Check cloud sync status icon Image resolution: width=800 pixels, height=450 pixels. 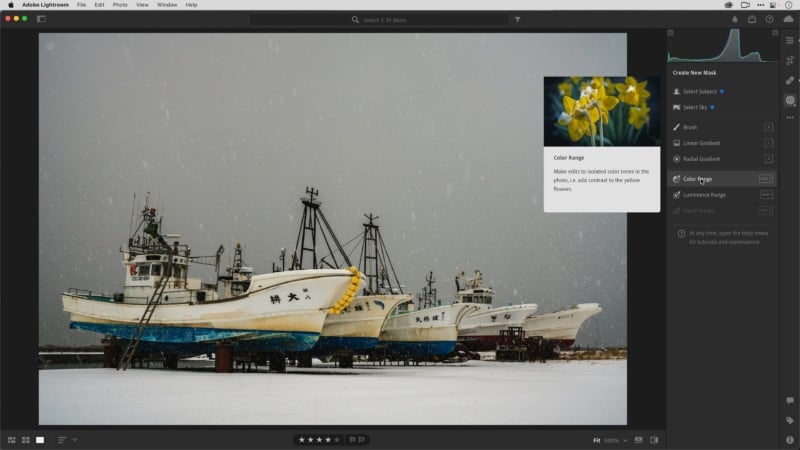click(x=788, y=19)
